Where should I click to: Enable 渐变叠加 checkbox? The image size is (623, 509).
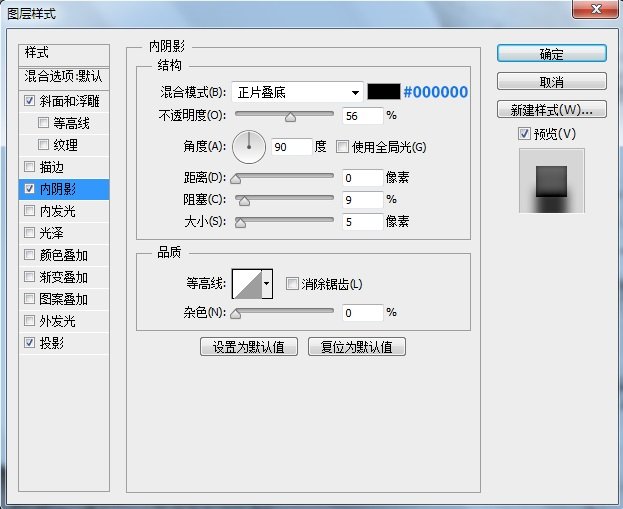click(x=29, y=276)
